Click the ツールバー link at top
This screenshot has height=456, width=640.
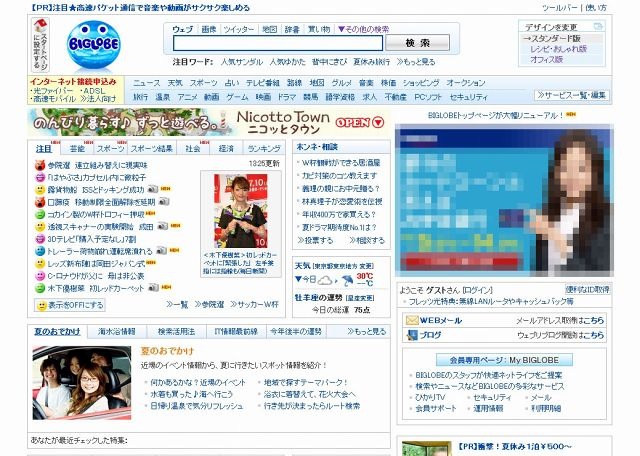click(559, 7)
